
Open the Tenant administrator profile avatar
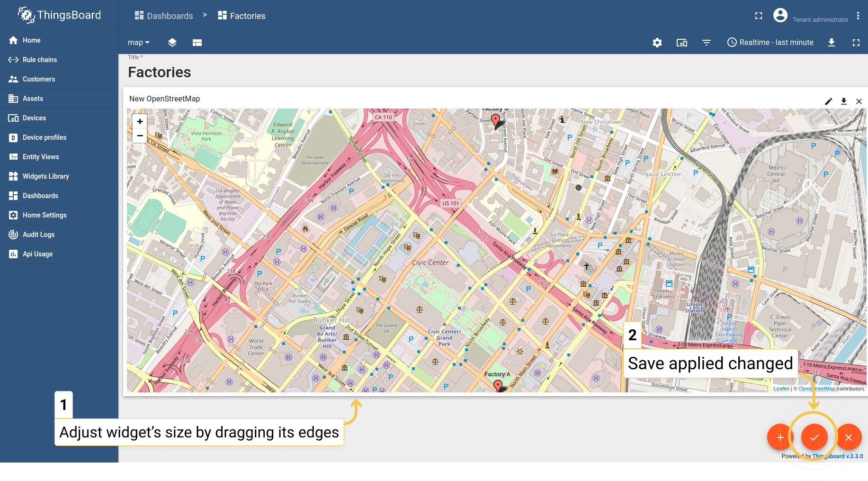pos(780,15)
